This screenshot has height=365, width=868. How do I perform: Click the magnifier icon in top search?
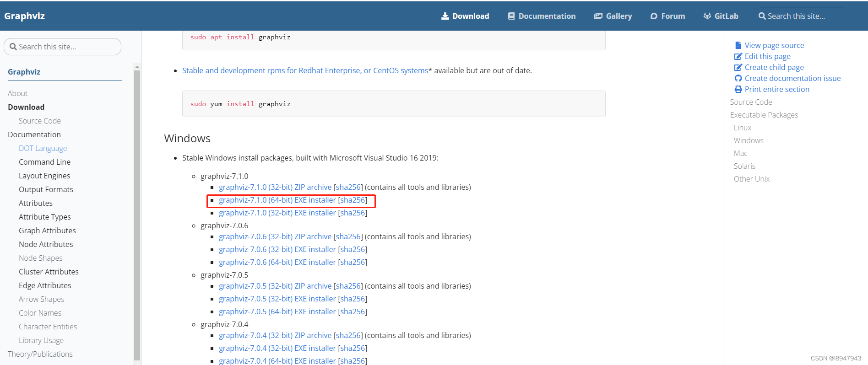coord(762,16)
